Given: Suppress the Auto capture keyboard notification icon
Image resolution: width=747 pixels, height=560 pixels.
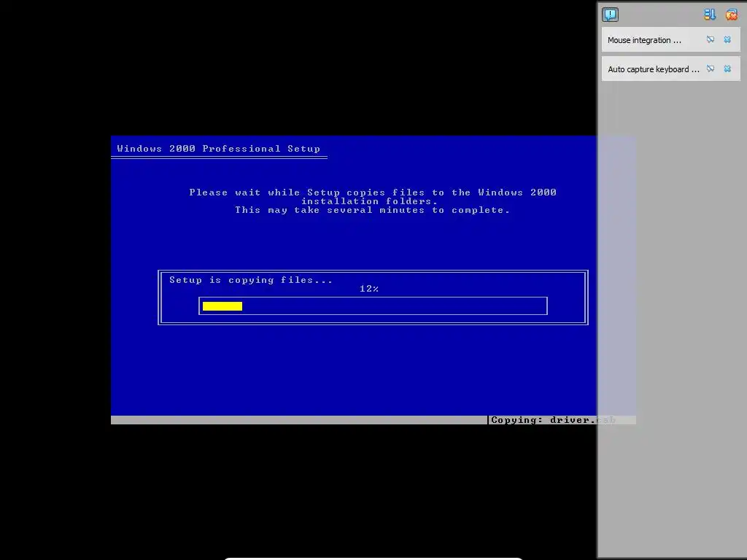Looking at the screenshot, I should pyautogui.click(x=711, y=69).
